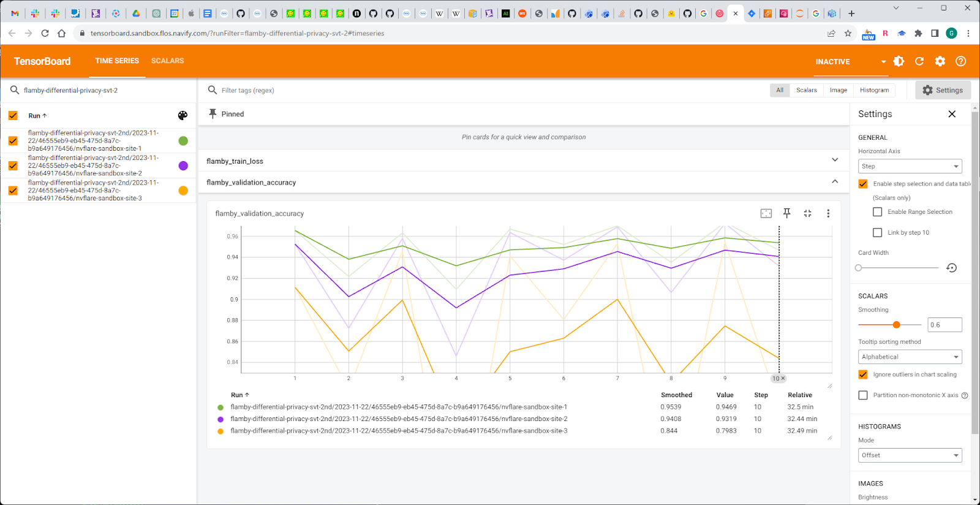Screen dimensions: 980x505
Task: Uncheck nvflare-sandbox-site-1 run checkbox
Action: click(x=13, y=141)
